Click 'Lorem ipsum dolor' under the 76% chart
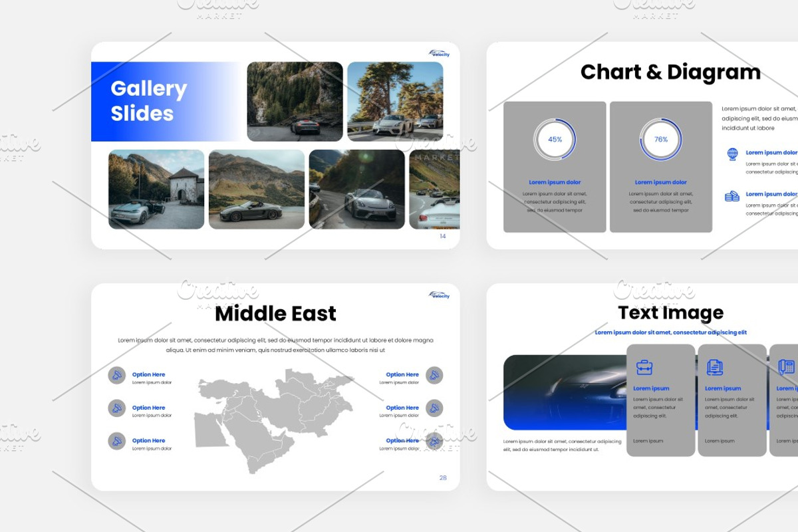The width and height of the screenshot is (798, 532). tap(661, 182)
